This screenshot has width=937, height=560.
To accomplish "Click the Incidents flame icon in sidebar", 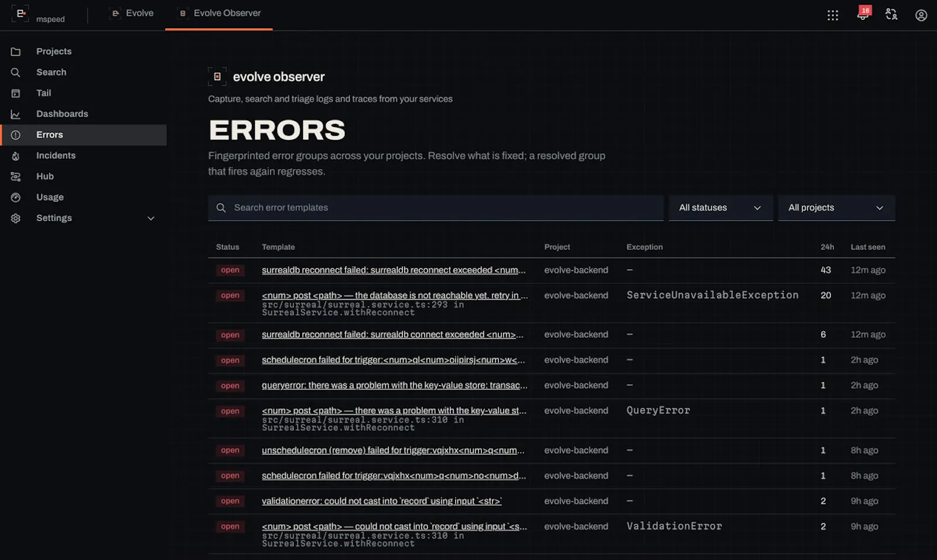I will tap(16, 156).
